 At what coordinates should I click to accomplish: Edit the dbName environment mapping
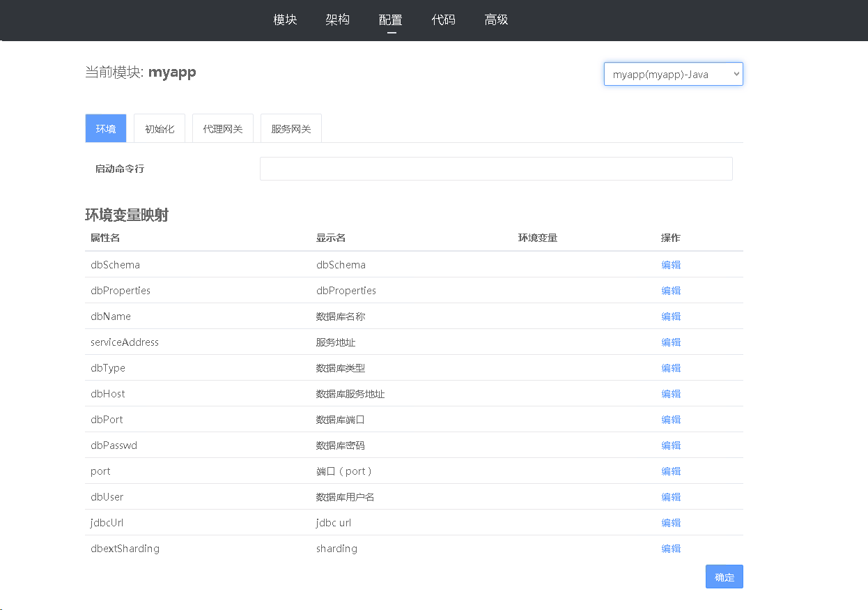[x=671, y=317]
